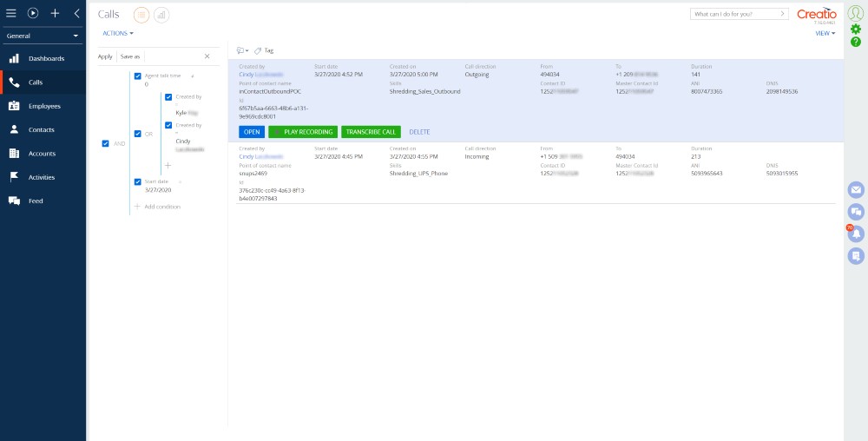Toggle the Agent talk time condition checkbox

pos(138,76)
